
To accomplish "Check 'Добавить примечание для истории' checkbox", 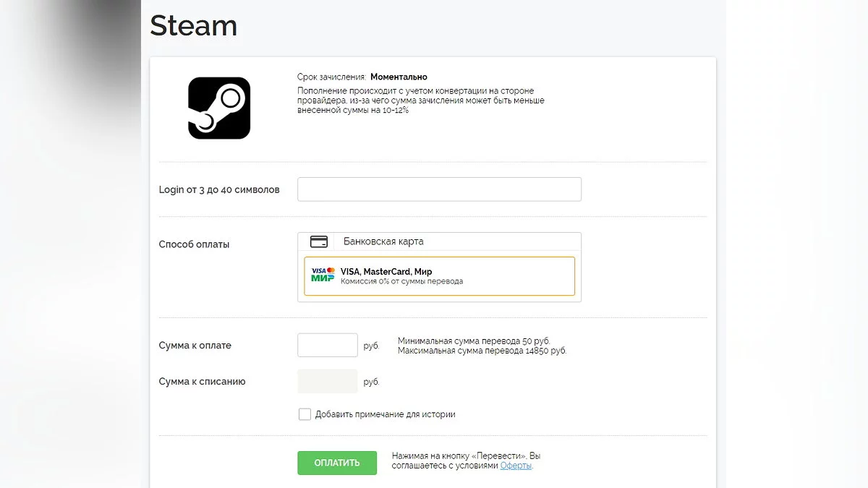I will 305,414.
